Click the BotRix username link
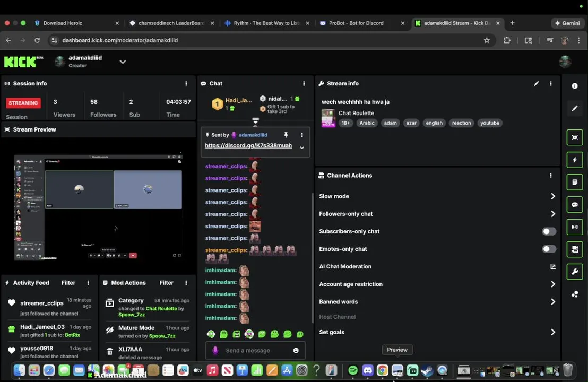This screenshot has height=382, width=588. click(x=72, y=335)
